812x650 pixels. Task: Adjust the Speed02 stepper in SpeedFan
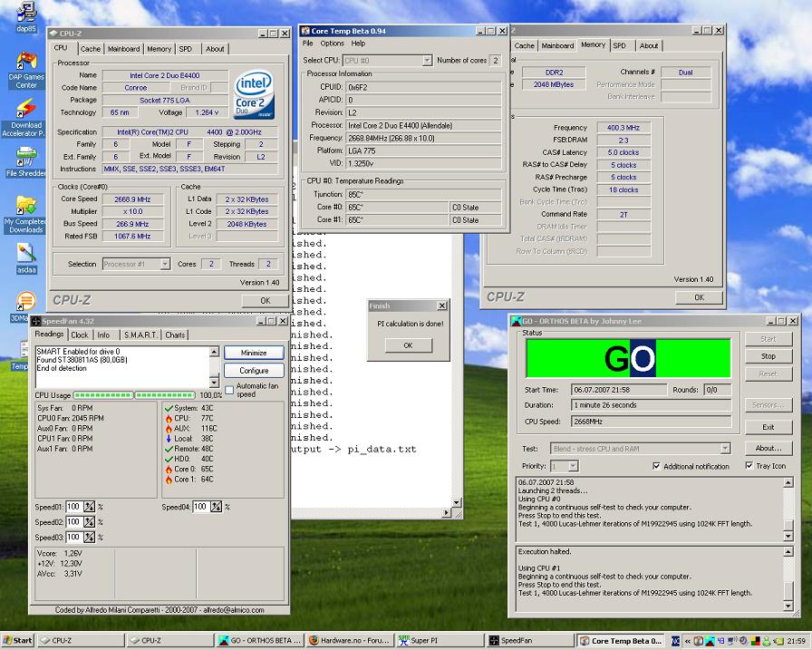click(x=89, y=522)
